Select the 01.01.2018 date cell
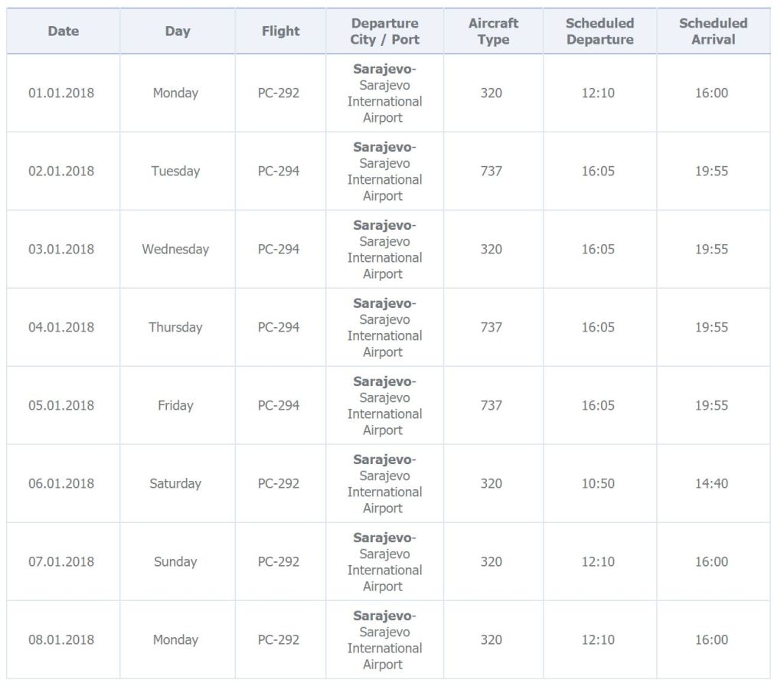The height and width of the screenshot is (693, 784). point(61,93)
